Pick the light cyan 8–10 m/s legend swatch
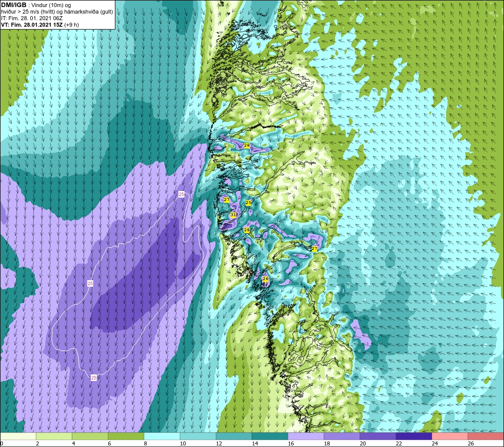 coord(162,436)
